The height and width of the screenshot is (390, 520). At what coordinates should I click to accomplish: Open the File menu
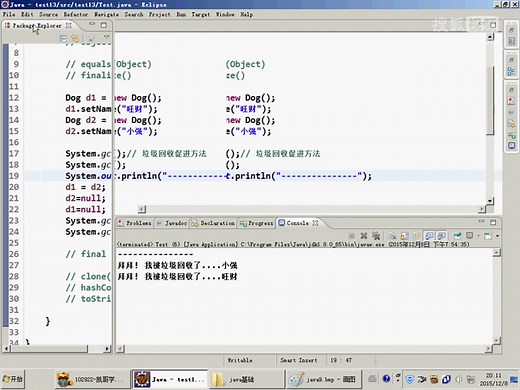coord(9,14)
